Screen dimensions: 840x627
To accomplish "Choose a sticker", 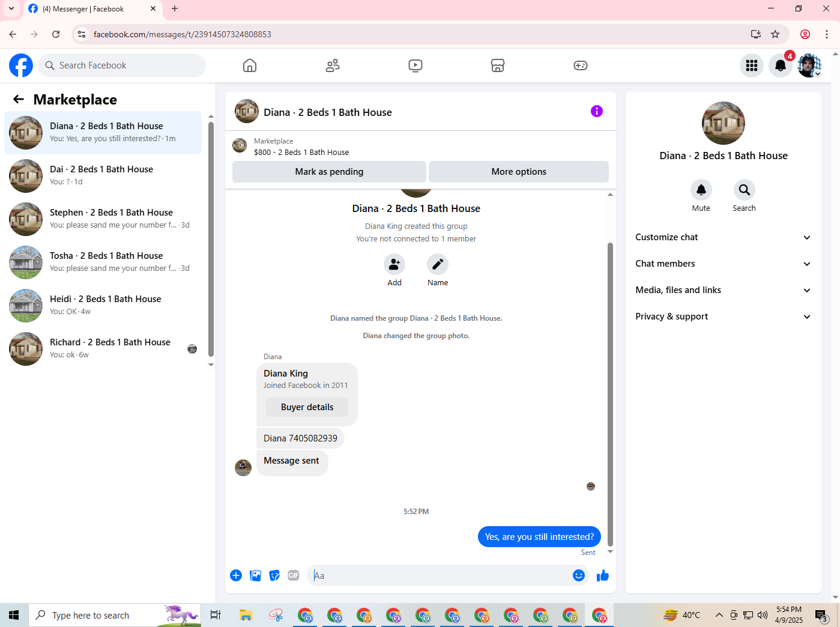I will click(274, 575).
